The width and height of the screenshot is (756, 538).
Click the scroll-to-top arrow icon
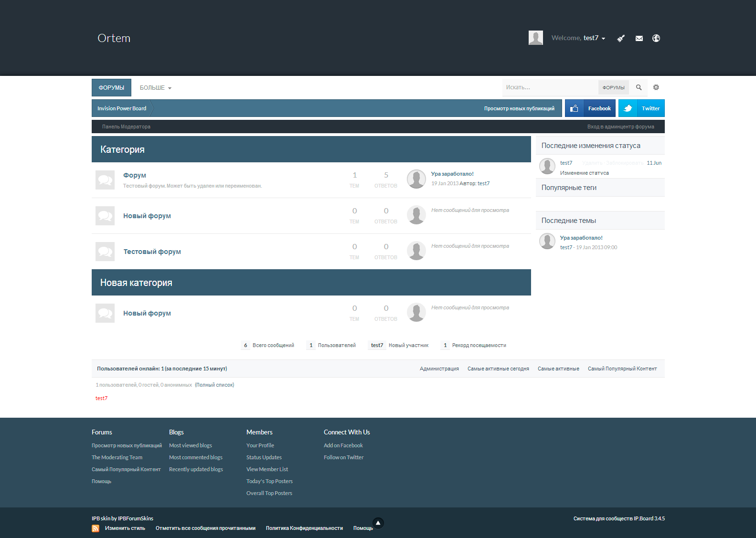click(x=378, y=523)
